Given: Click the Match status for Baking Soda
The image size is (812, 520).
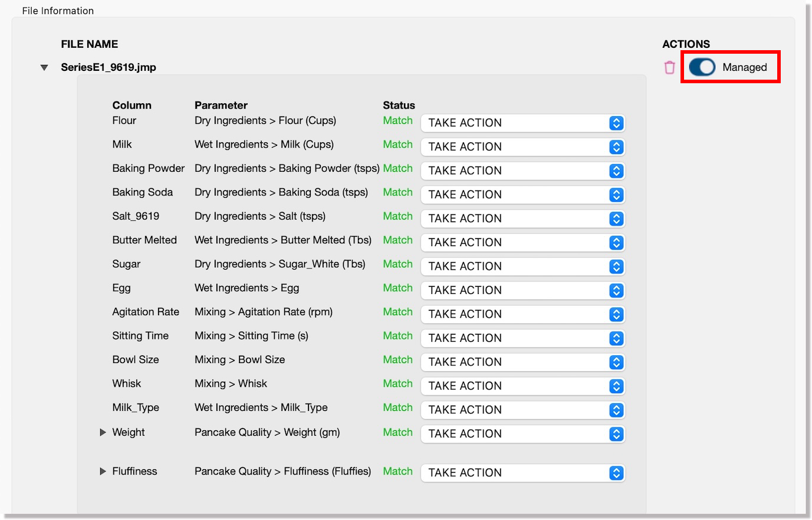Looking at the screenshot, I should coord(397,192).
